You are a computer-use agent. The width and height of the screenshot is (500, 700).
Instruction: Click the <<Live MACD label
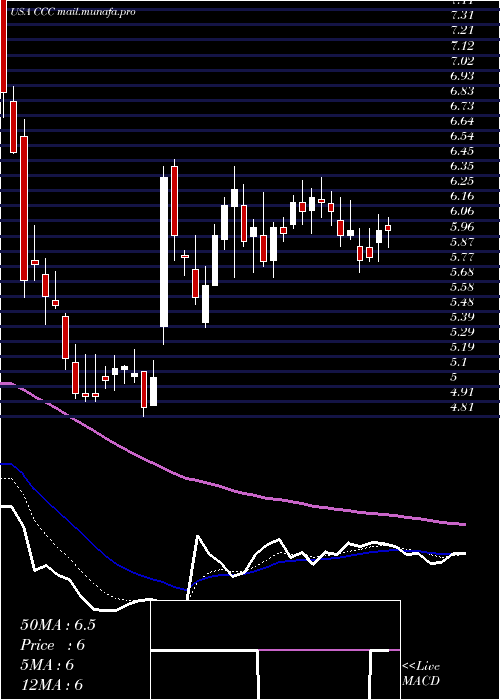[x=421, y=674]
